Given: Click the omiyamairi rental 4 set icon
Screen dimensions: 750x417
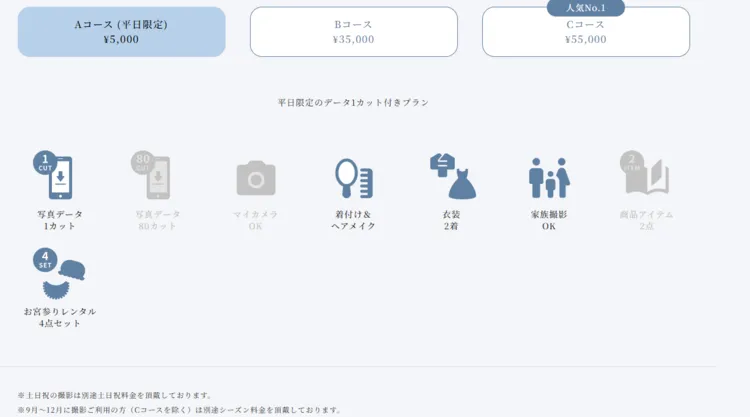Looking at the screenshot, I should (x=59, y=274).
